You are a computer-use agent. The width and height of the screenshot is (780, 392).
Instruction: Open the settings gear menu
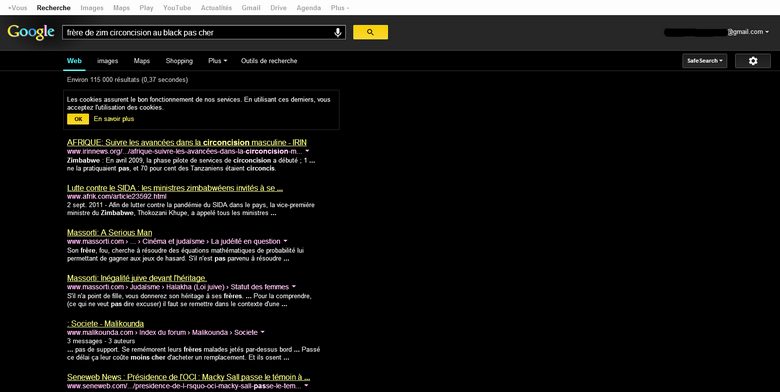click(x=753, y=61)
